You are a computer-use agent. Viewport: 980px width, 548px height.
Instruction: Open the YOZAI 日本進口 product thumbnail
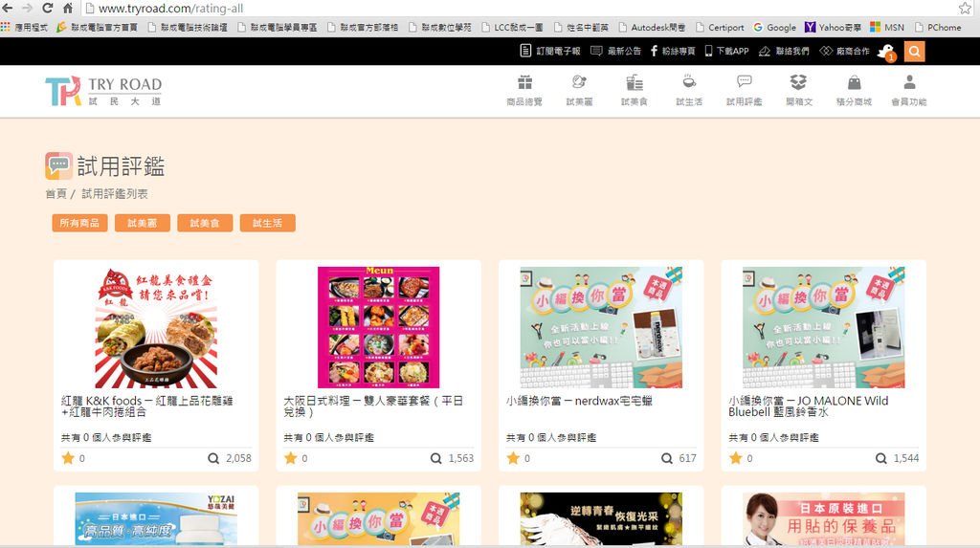(156, 518)
